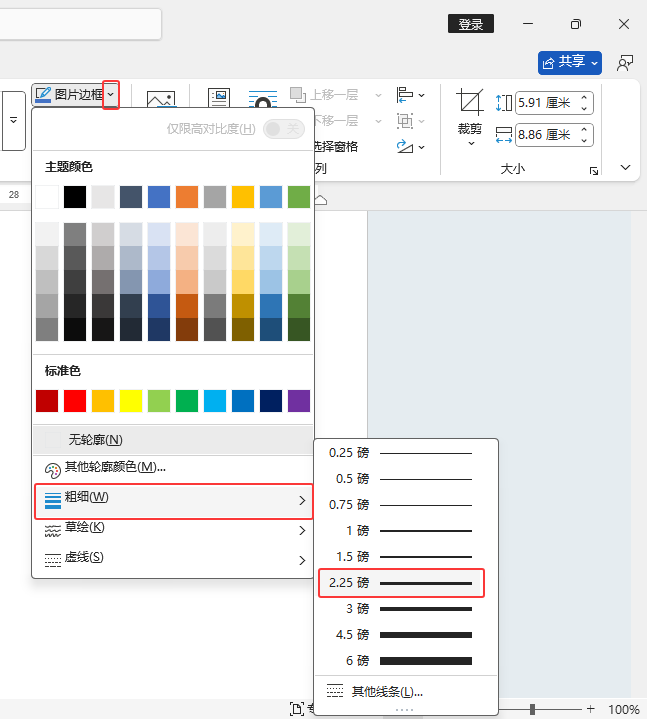Select the 2.25 磅 line weight

point(401,582)
